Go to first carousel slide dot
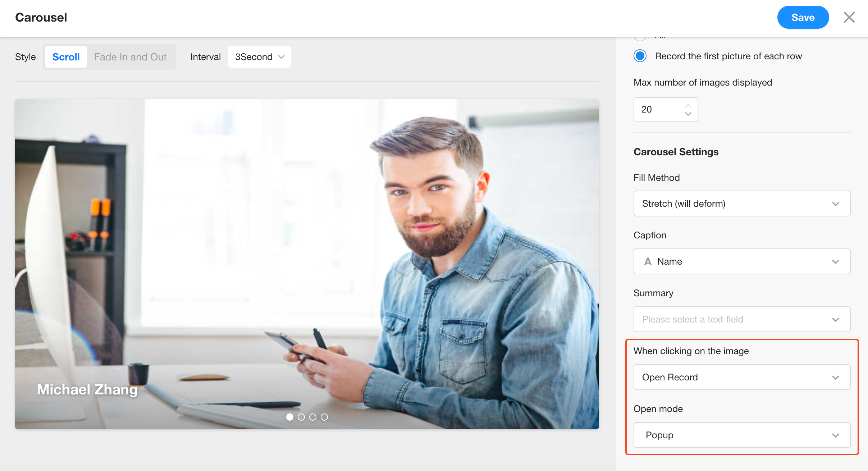Viewport: 868px width, 471px height. [x=290, y=417]
